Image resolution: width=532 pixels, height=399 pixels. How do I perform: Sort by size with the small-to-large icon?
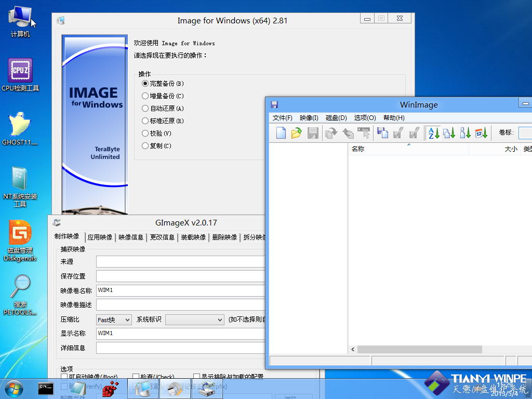point(465,132)
